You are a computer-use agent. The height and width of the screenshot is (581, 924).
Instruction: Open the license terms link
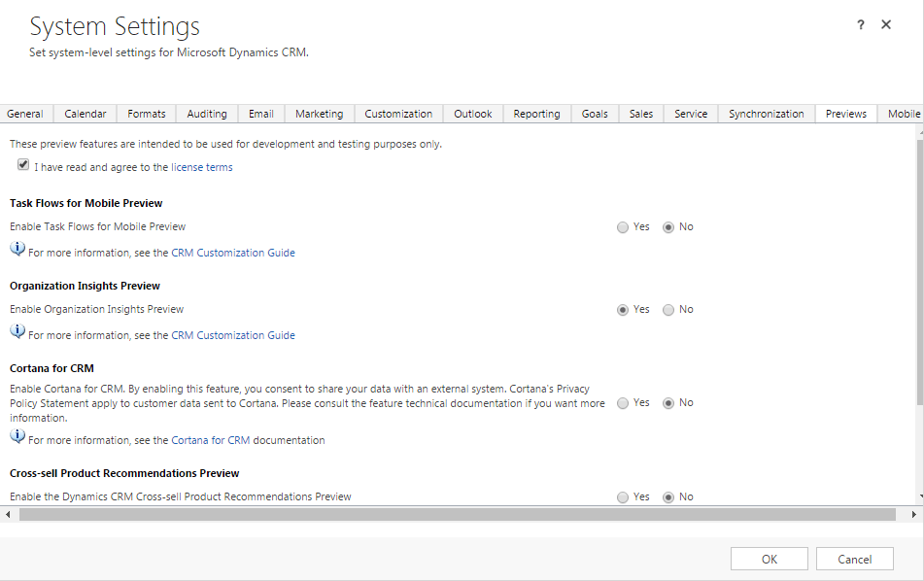(x=201, y=167)
